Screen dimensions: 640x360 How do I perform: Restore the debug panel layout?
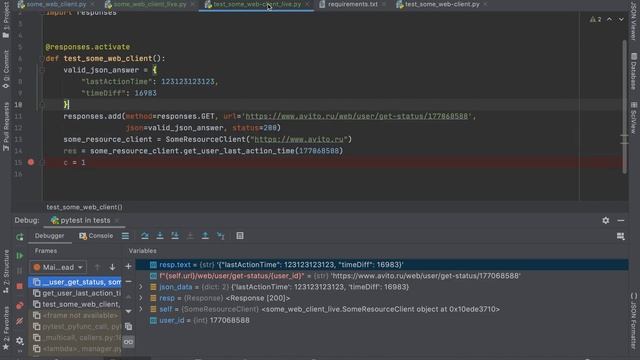click(x=620, y=236)
